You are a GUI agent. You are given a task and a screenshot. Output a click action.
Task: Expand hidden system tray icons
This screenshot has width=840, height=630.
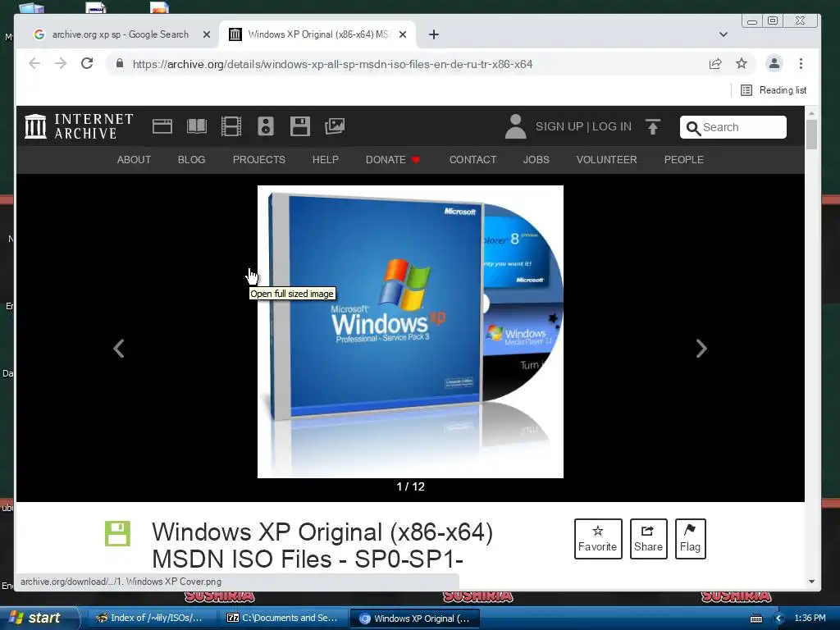pyautogui.click(x=779, y=619)
